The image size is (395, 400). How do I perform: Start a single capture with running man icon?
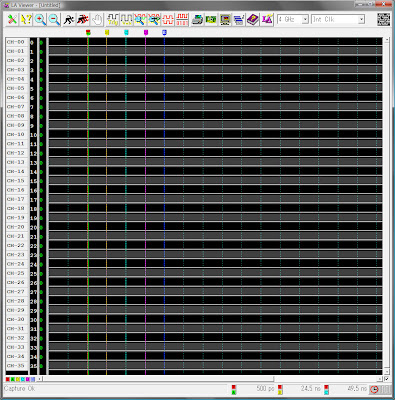tap(69, 20)
